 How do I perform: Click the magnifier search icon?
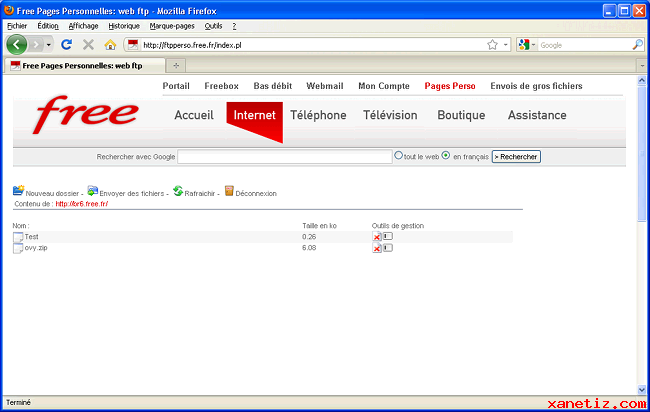[x=638, y=45]
